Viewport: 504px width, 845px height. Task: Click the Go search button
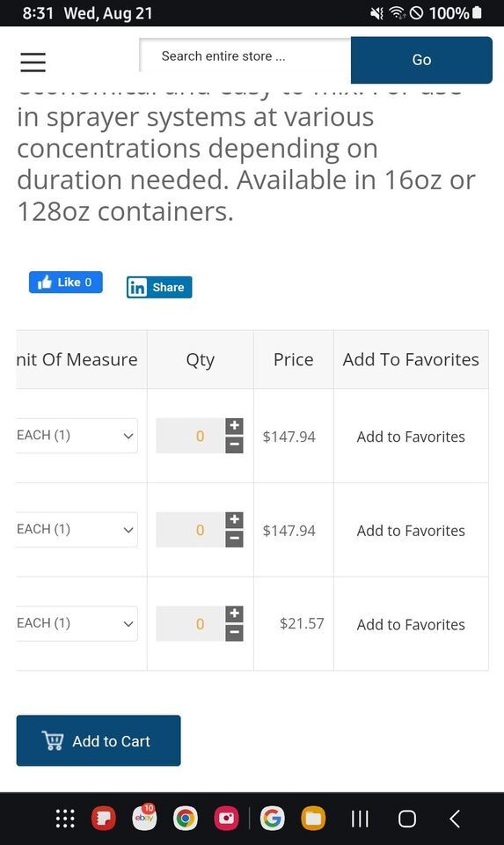421,60
